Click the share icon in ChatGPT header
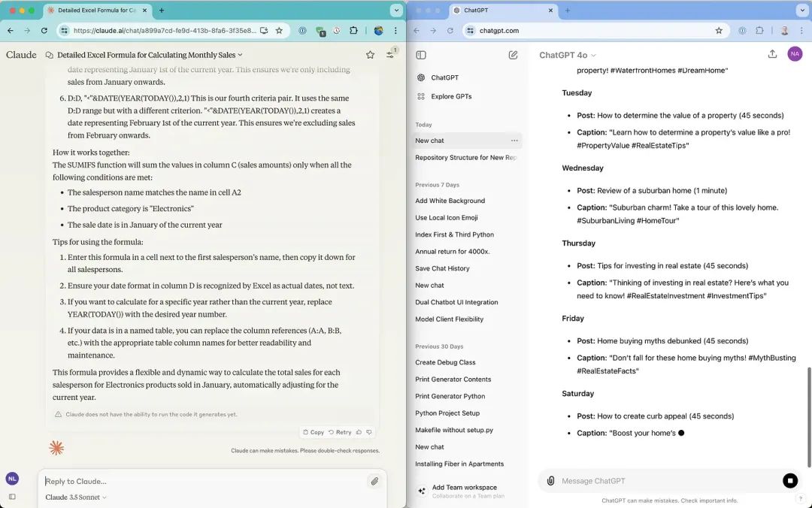 772,54
